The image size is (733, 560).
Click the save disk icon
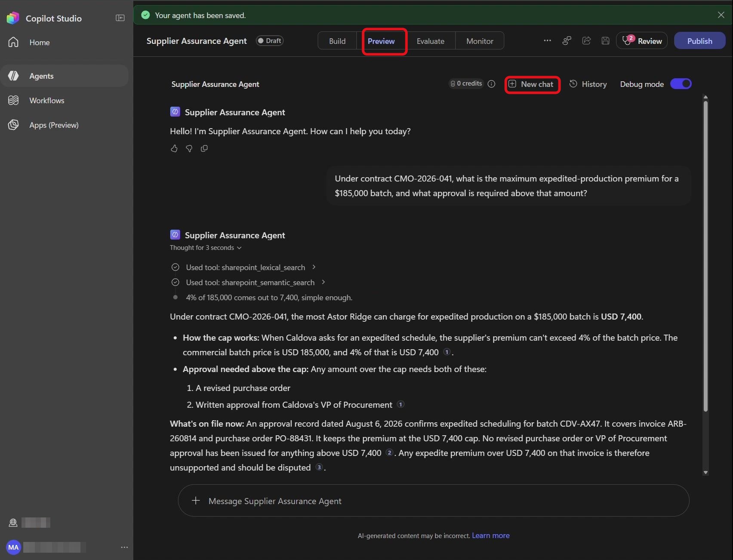tap(605, 40)
